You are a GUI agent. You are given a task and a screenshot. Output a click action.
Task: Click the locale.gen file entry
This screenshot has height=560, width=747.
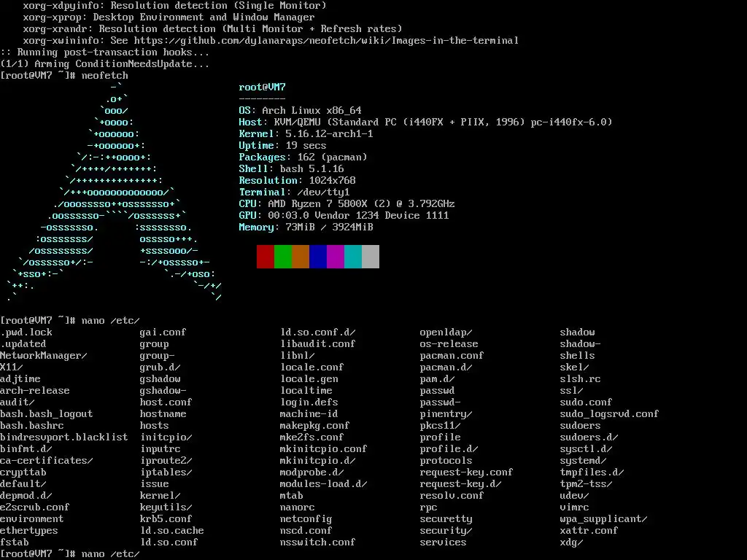pyautogui.click(x=309, y=379)
